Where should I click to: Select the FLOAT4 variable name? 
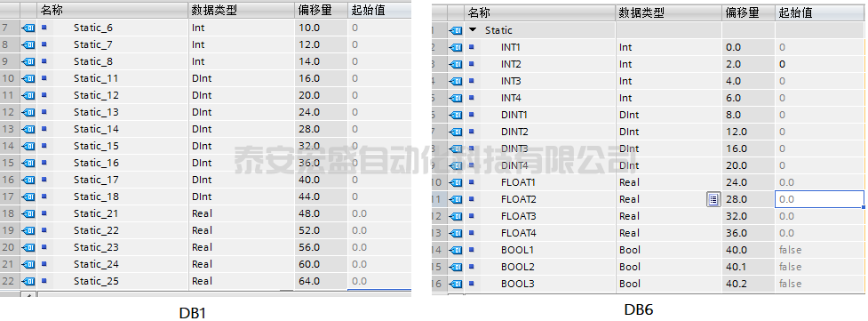pyautogui.click(x=519, y=233)
